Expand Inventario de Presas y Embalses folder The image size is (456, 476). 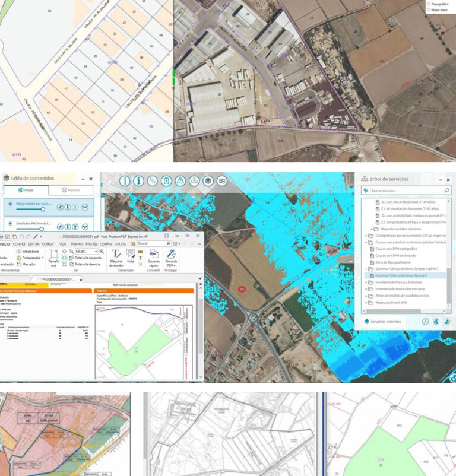click(365, 282)
